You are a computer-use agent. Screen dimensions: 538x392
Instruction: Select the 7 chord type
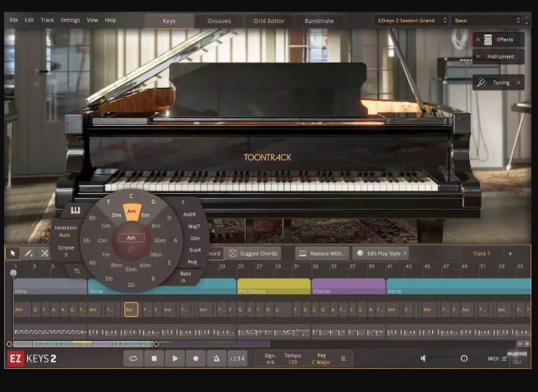[x=183, y=202]
